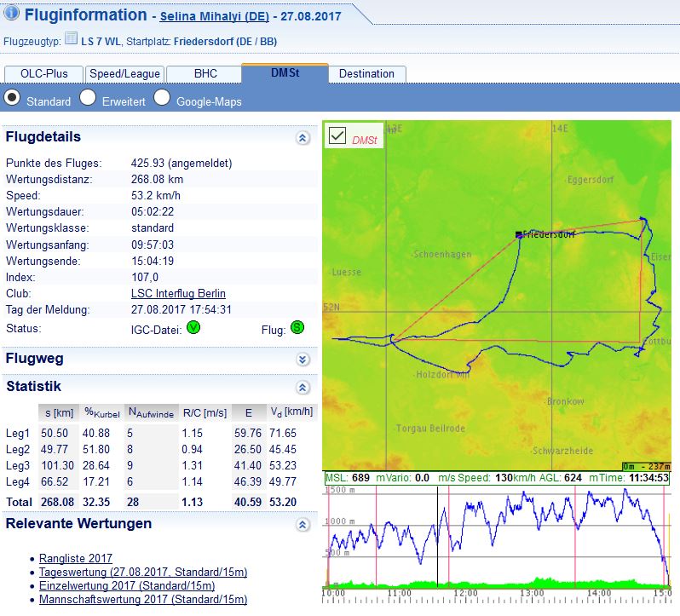Open the Speed/League tab

click(125, 74)
